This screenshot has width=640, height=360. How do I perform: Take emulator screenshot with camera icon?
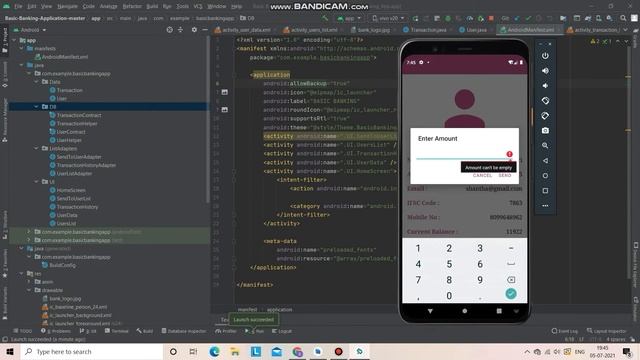pos(545,131)
